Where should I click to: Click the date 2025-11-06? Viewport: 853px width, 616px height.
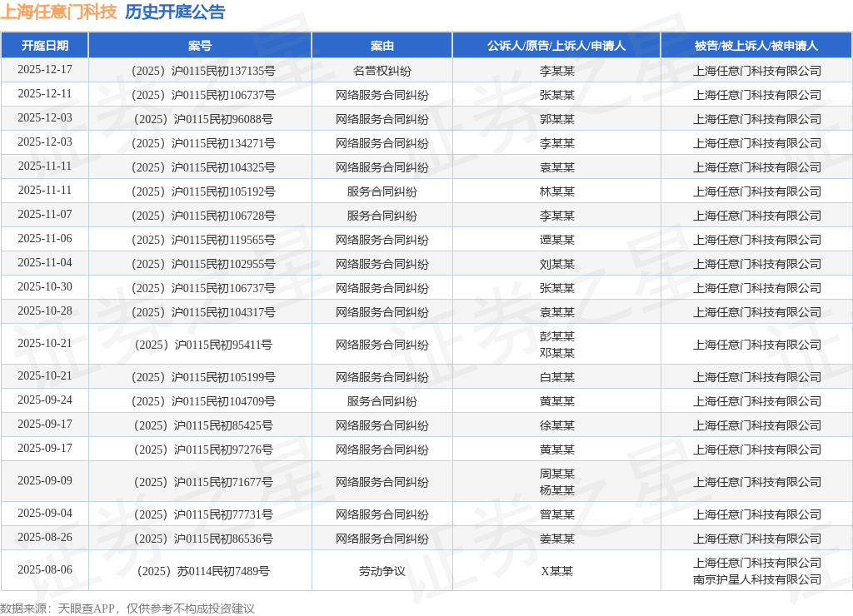[x=45, y=239]
